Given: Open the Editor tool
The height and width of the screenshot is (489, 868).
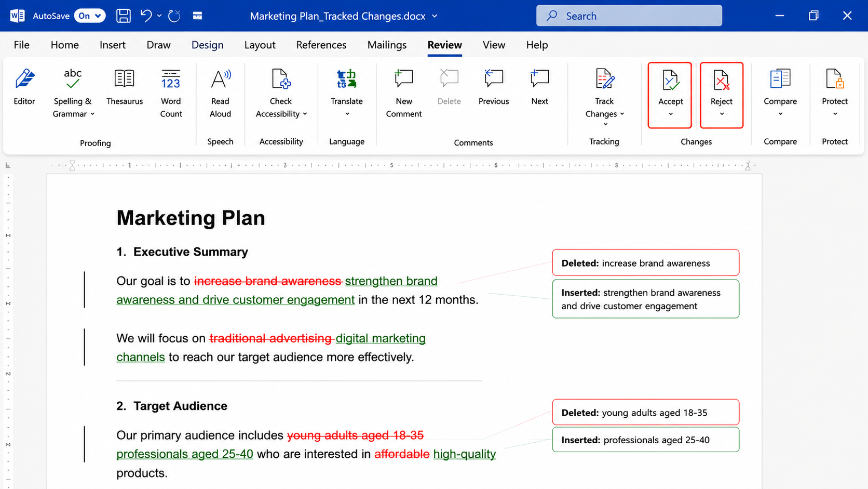Looking at the screenshot, I should (x=24, y=87).
